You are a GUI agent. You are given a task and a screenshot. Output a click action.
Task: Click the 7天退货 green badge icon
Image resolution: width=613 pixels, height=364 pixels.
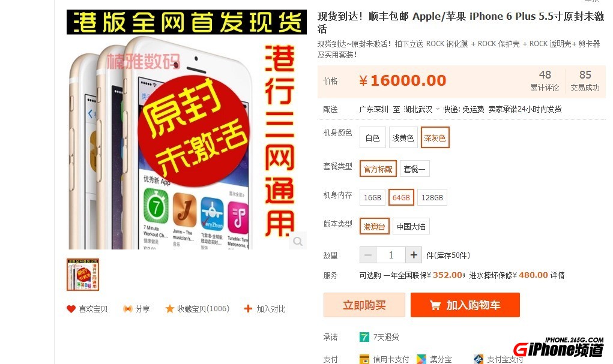click(x=364, y=337)
